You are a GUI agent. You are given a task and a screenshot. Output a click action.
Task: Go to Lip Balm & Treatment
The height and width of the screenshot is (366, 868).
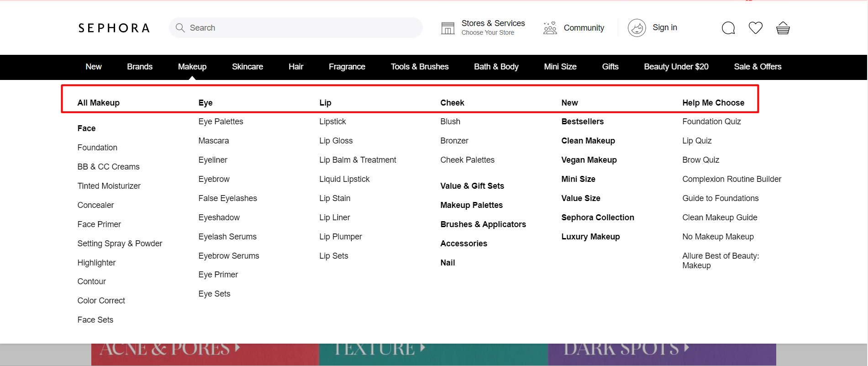(x=358, y=160)
